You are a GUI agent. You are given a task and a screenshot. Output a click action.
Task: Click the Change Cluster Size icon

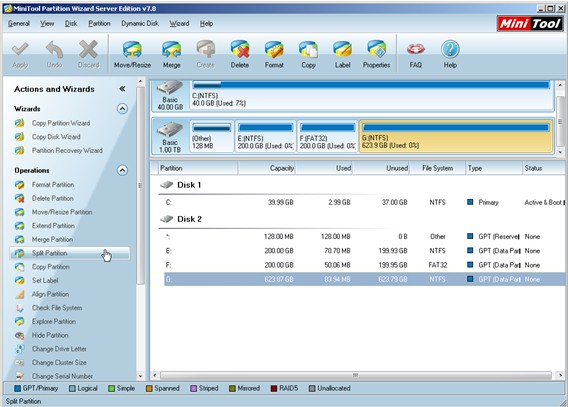click(x=20, y=362)
